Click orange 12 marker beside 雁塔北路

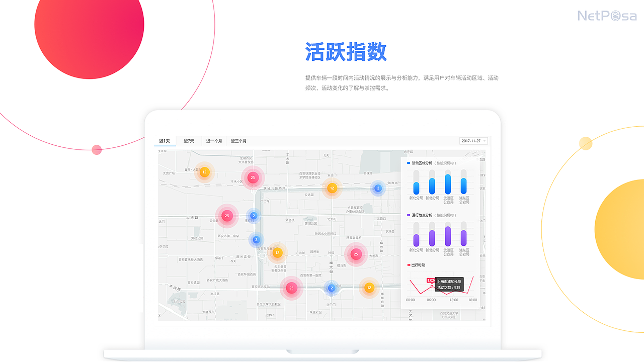click(369, 288)
